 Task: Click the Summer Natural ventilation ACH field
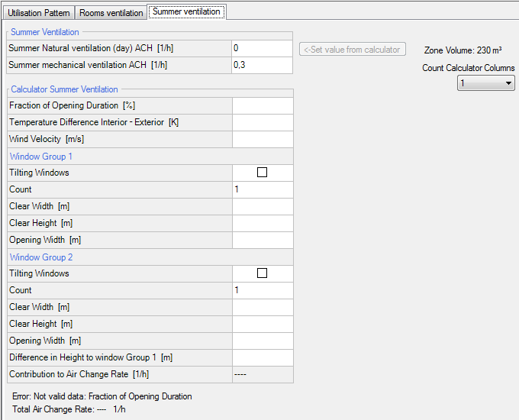[x=263, y=48]
